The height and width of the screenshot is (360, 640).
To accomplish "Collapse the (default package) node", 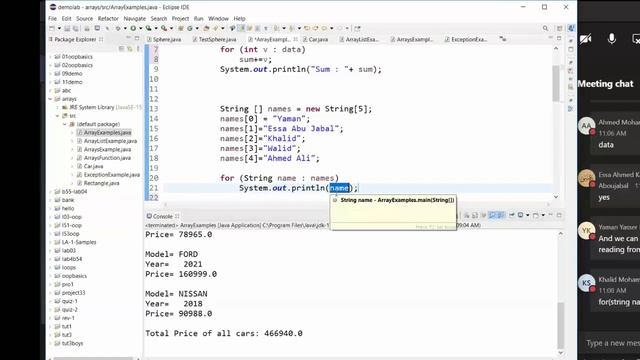I will (x=64, y=124).
